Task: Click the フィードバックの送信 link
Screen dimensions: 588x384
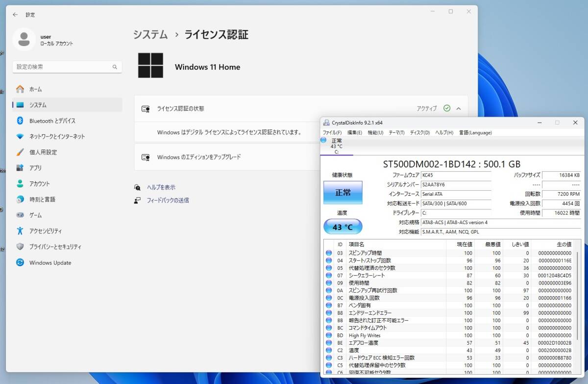Action: (168, 200)
